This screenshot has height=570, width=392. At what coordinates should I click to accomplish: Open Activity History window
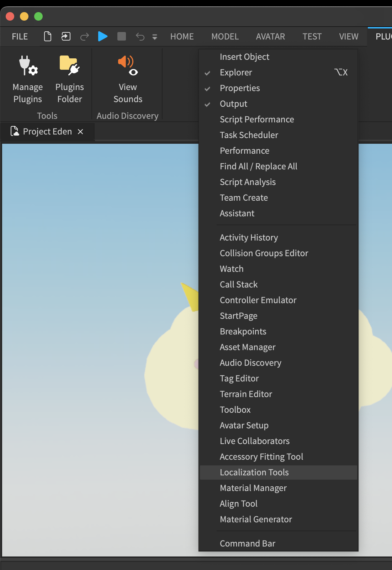click(279, 238)
